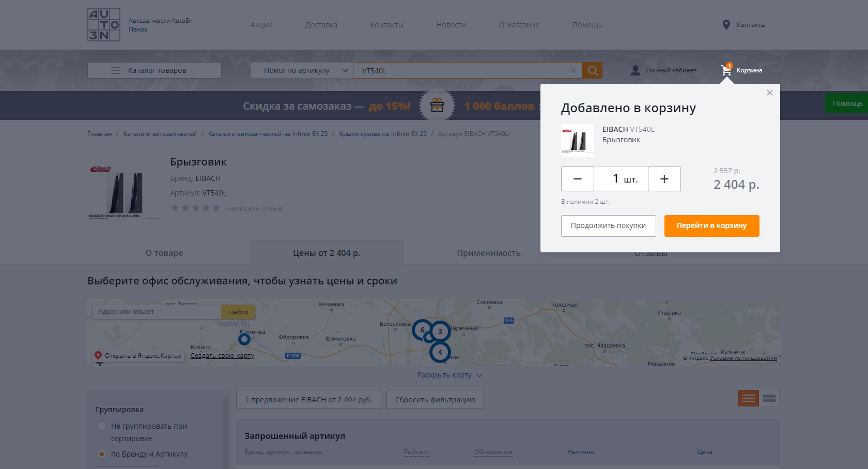Click the Каталоги автозапчастей breadcrumb
868x469 pixels.
[160, 134]
